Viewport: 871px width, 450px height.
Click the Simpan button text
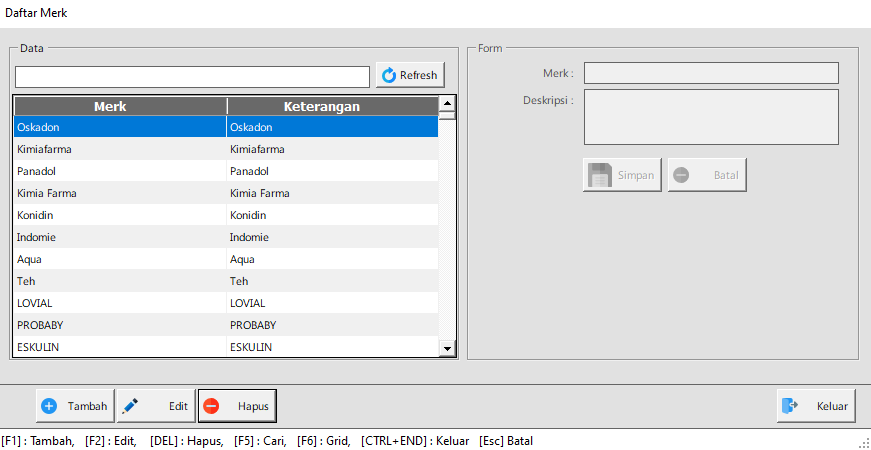(x=636, y=175)
